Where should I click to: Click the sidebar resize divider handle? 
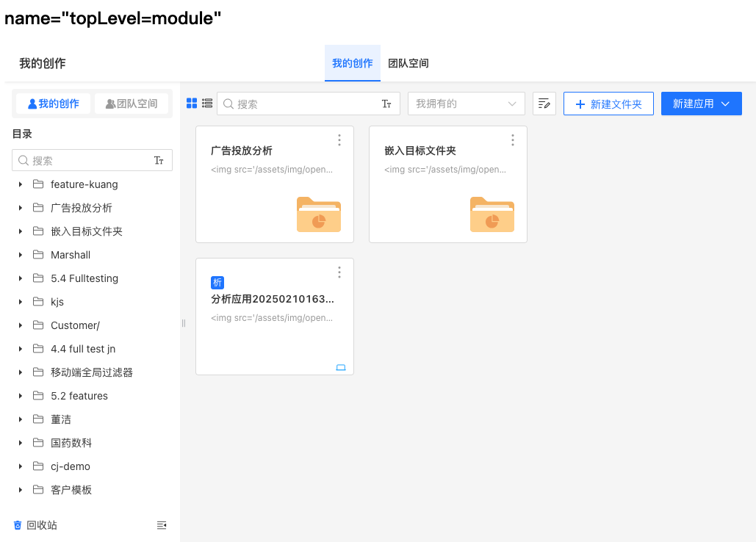(x=184, y=323)
